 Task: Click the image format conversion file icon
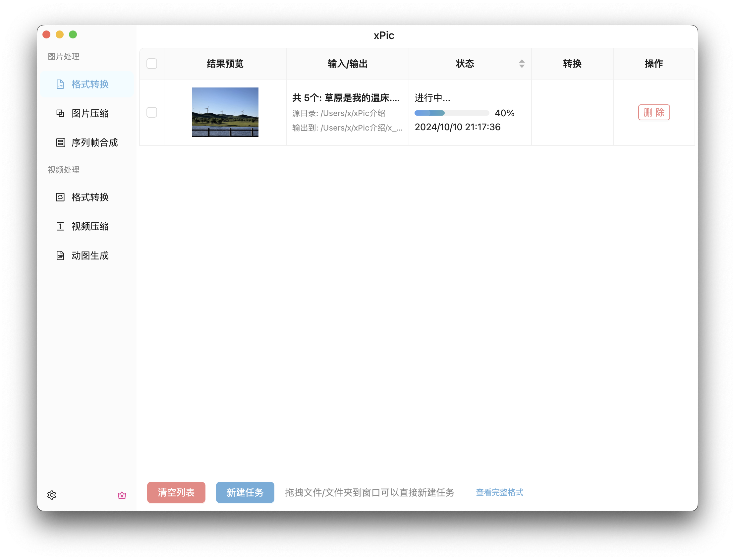tap(60, 84)
